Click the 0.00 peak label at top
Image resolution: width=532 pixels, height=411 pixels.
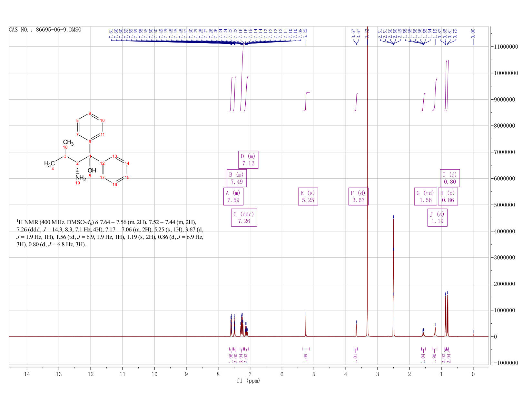pos(473,33)
